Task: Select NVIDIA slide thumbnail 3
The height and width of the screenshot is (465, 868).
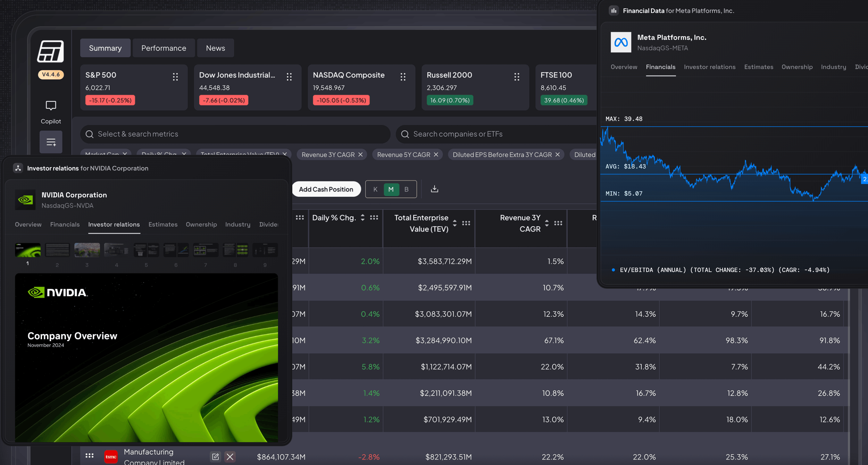Action: tap(87, 250)
